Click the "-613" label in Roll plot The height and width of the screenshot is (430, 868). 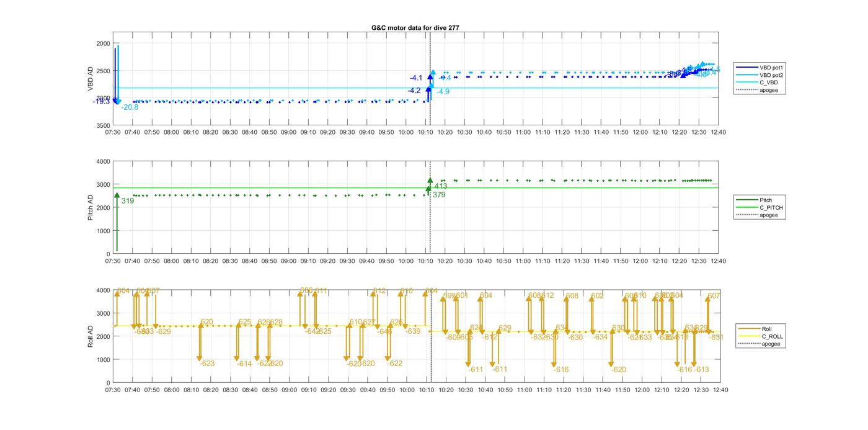coord(701,370)
